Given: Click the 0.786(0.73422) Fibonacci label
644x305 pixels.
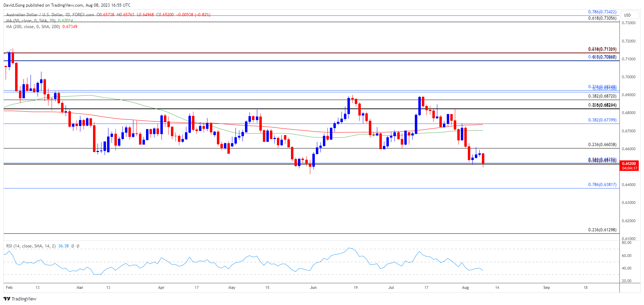Looking at the screenshot, I should pos(602,12).
